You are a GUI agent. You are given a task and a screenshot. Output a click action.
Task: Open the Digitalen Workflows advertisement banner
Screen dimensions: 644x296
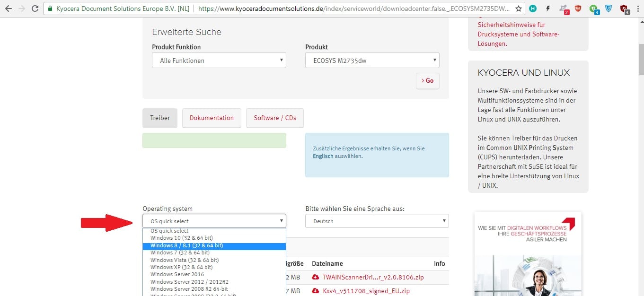tap(528, 253)
